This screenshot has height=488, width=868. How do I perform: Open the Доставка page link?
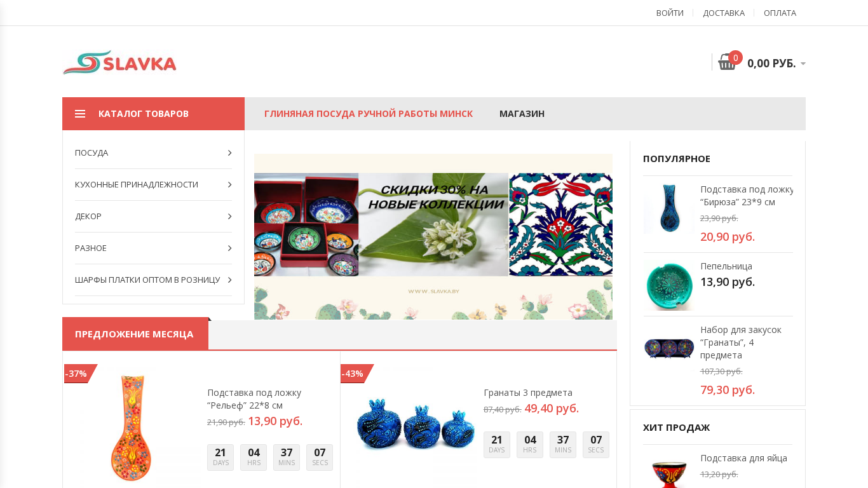click(724, 13)
